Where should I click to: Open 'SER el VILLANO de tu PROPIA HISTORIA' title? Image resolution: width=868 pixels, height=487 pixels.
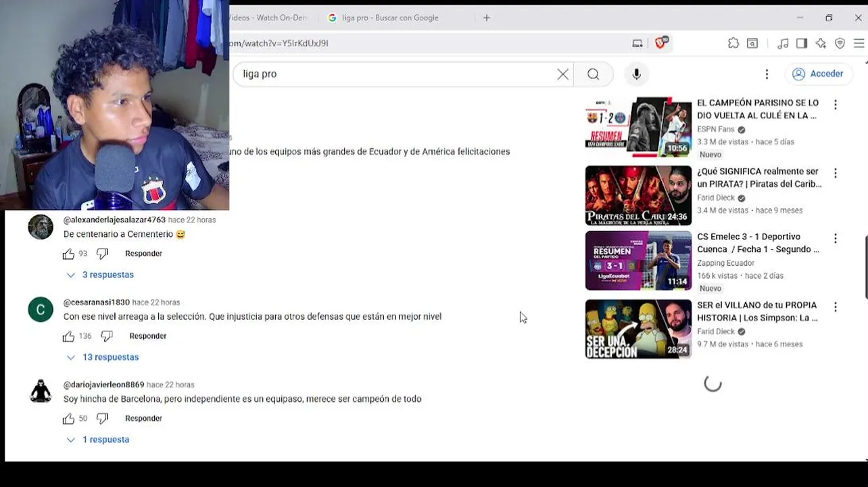[757, 311]
